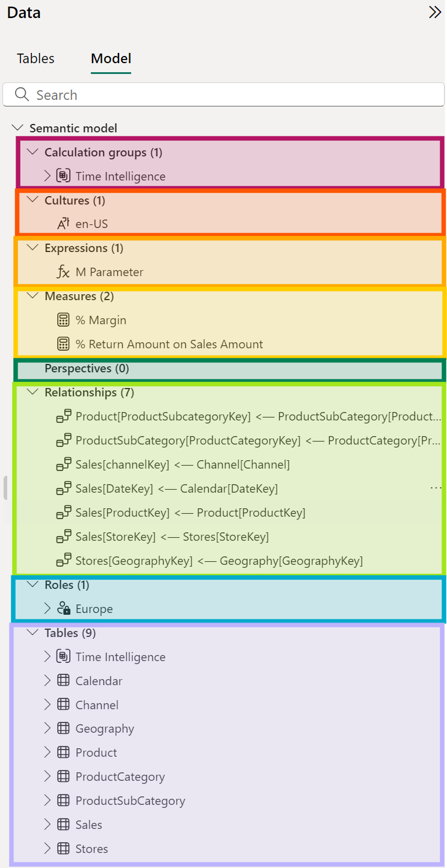
Task: Collapse the Relationships section
Action: click(x=32, y=392)
